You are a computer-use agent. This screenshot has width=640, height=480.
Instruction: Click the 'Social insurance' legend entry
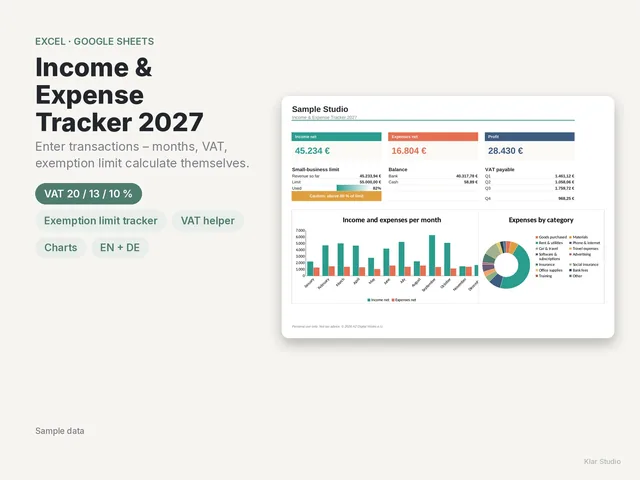(x=584, y=264)
